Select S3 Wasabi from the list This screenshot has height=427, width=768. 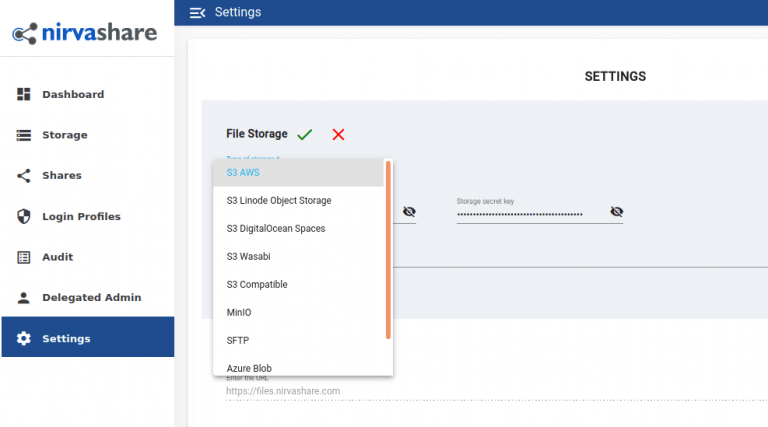coord(298,257)
